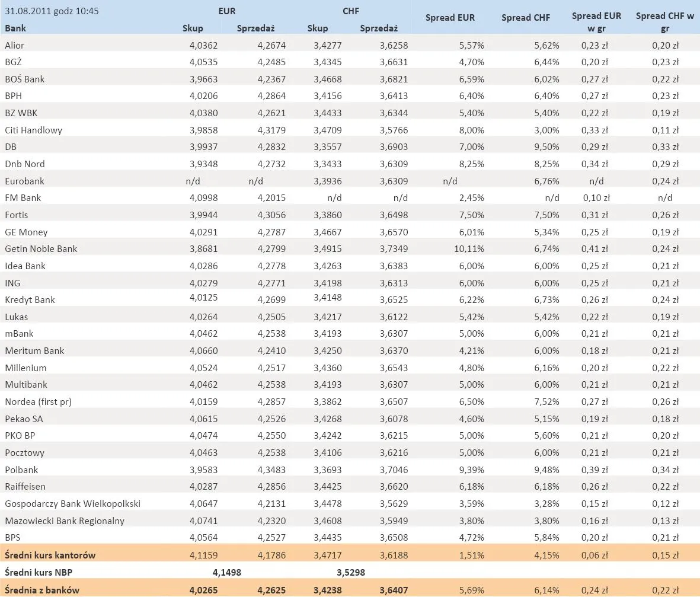Select the Idea Bank row label
The width and height of the screenshot is (700, 597).
pos(25,266)
